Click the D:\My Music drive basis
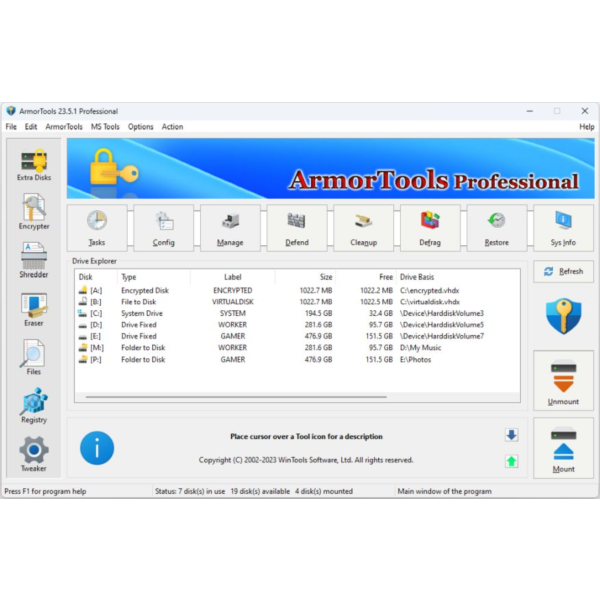The width and height of the screenshot is (600, 600). (421, 348)
